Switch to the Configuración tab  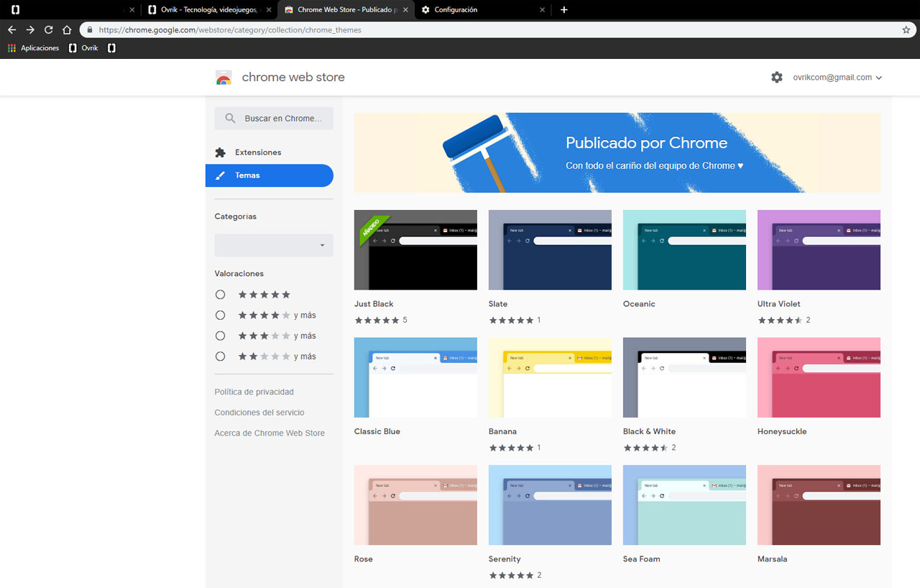(483, 10)
